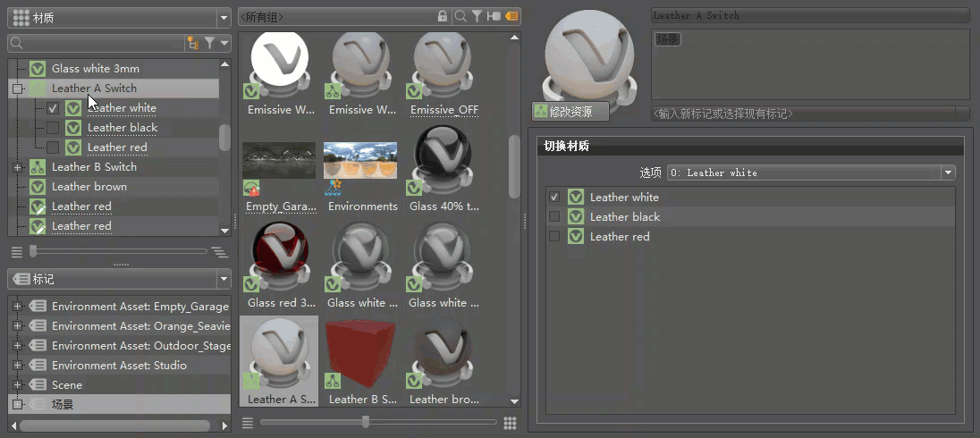Click the toggle icon left of the orange tag
The image size is (980, 438).
pyautogui.click(x=494, y=16)
